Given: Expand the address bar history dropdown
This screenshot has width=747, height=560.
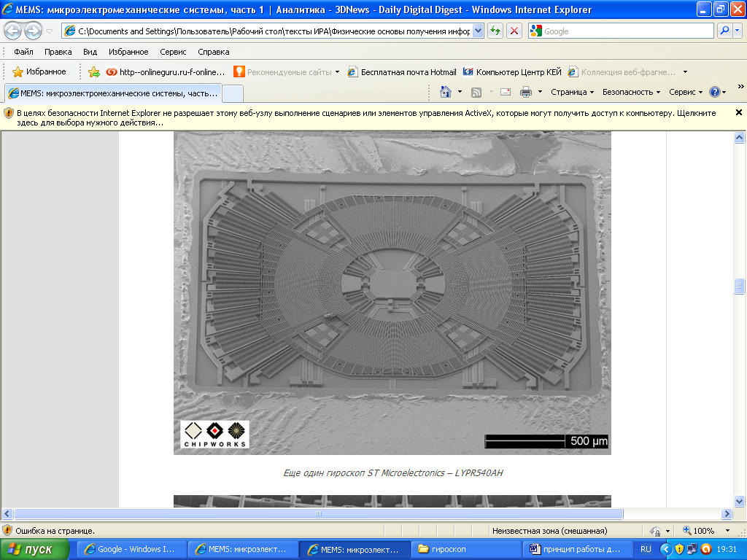Looking at the screenshot, I should (x=479, y=31).
